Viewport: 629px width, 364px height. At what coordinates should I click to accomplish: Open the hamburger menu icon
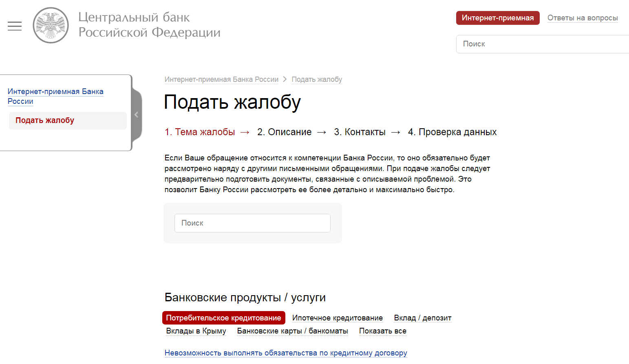pos(15,26)
